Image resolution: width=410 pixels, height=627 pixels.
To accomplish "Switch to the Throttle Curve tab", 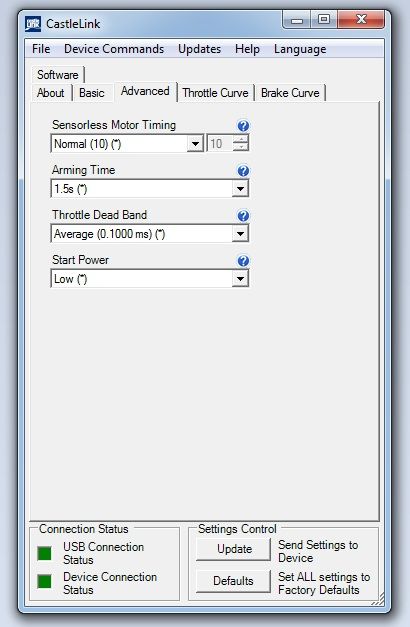I will tap(216, 93).
